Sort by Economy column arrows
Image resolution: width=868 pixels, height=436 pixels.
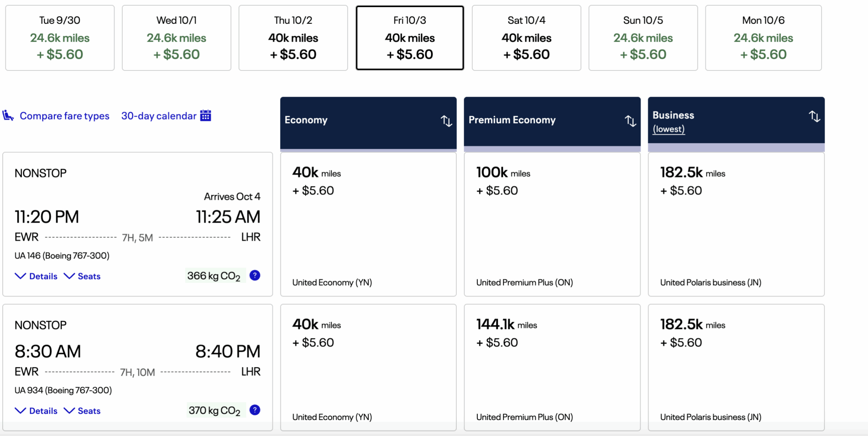pos(446,121)
